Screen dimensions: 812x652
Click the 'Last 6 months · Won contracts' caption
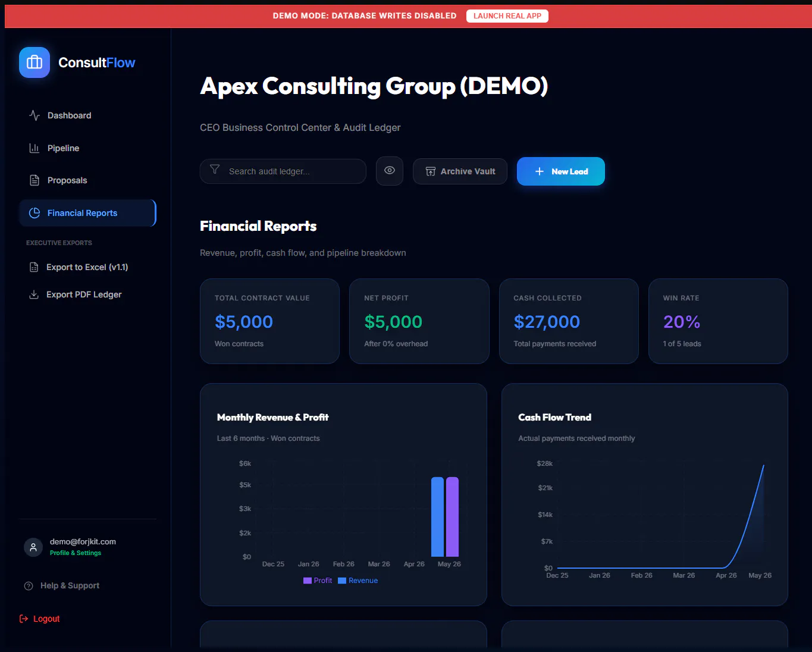(x=268, y=438)
